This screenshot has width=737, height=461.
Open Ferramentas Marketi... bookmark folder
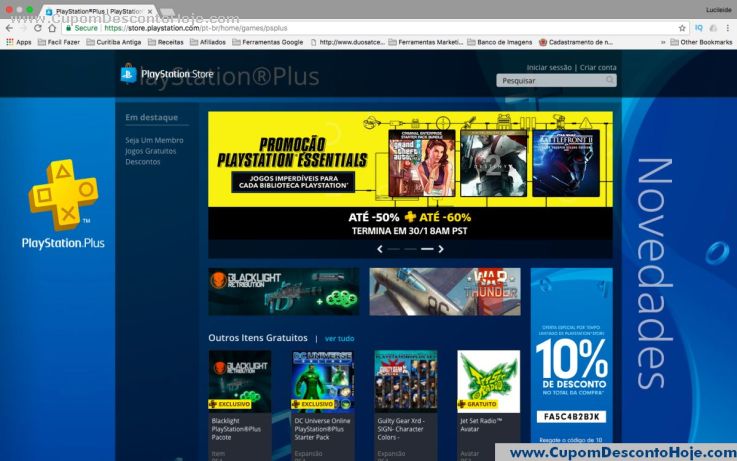(425, 42)
